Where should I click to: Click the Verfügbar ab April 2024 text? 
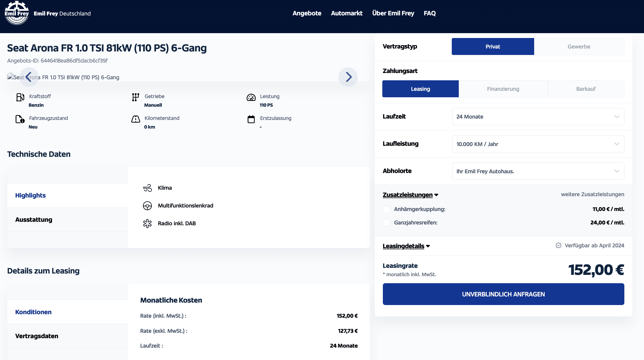tap(594, 245)
